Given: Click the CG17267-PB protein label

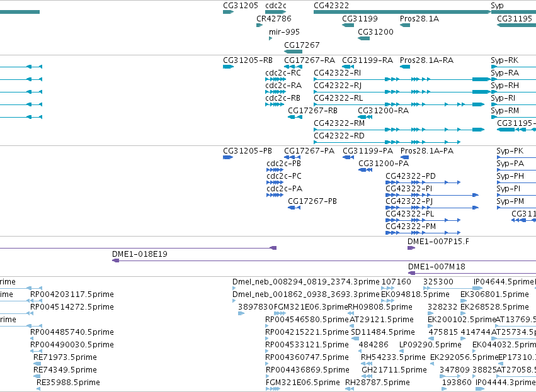Looking at the screenshot, I should point(312,201).
